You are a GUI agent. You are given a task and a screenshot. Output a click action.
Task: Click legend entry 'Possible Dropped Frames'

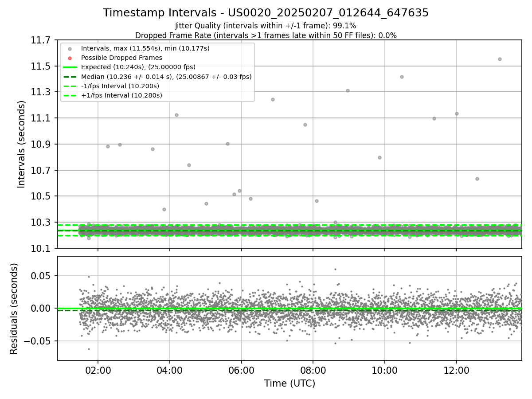click(122, 58)
